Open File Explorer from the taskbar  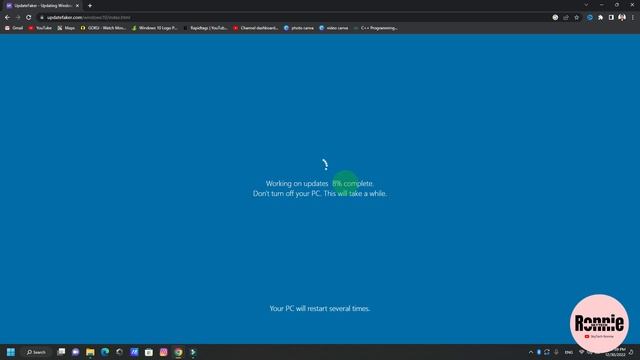90,352
